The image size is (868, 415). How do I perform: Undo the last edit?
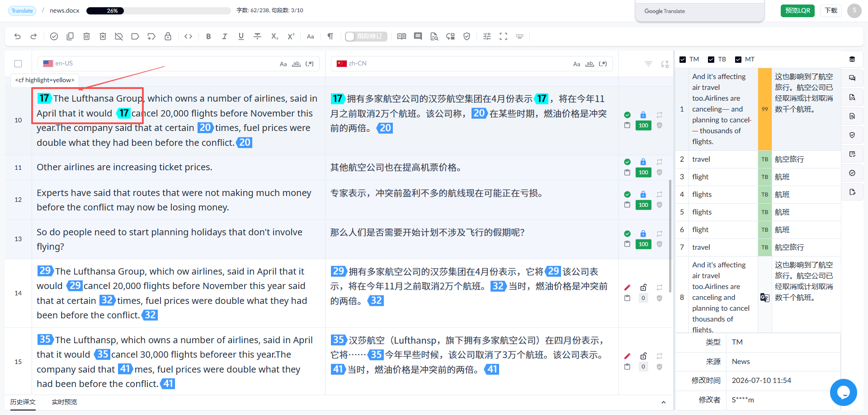pyautogui.click(x=18, y=37)
